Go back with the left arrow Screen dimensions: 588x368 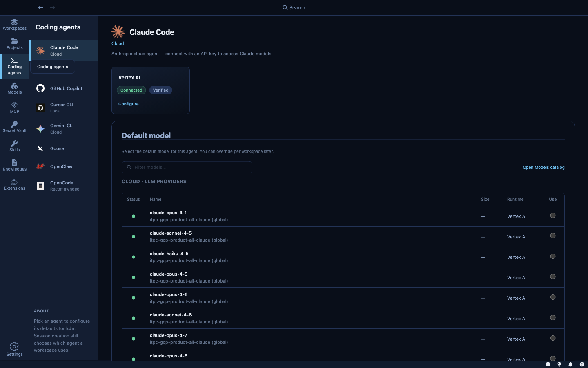[x=40, y=7]
